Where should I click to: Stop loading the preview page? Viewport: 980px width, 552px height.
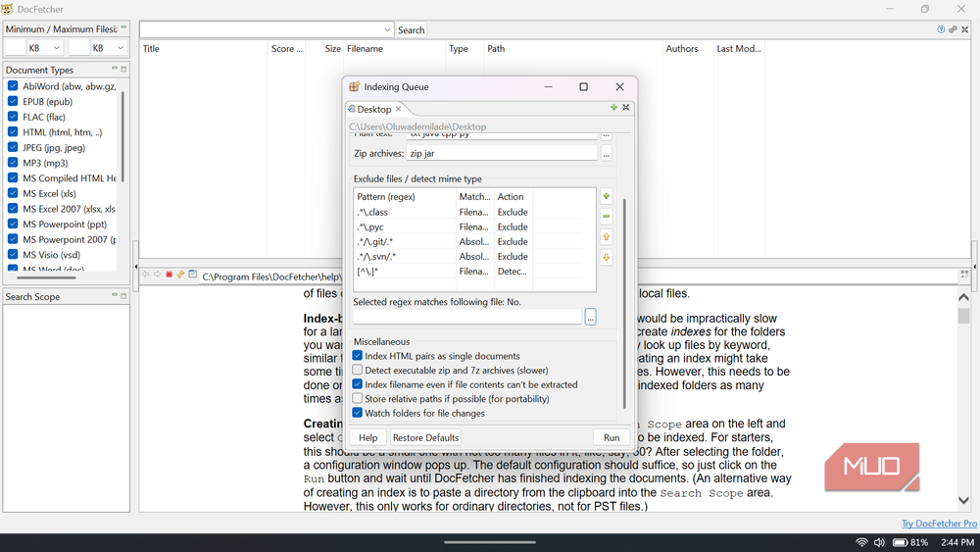point(169,275)
